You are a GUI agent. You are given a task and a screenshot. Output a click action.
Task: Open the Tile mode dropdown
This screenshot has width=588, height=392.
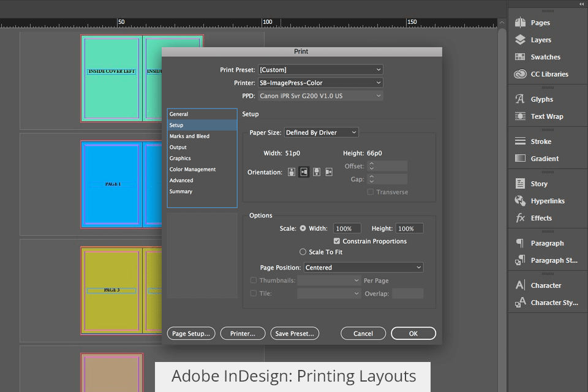click(330, 293)
